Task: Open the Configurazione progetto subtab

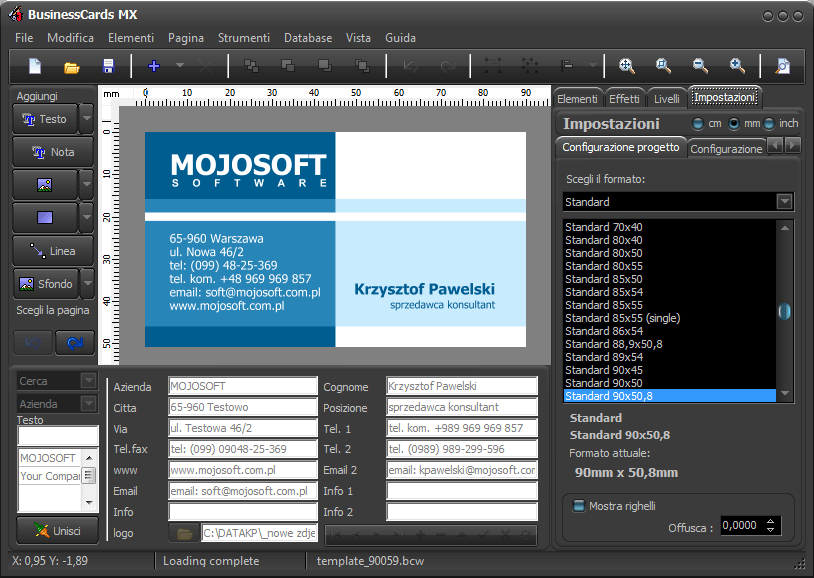Action: pyautogui.click(x=620, y=147)
